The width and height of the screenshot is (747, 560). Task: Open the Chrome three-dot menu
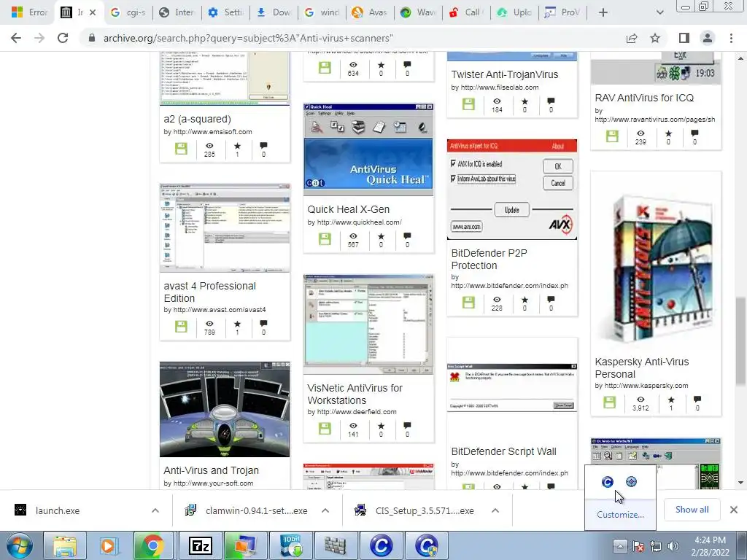pyautogui.click(x=731, y=38)
